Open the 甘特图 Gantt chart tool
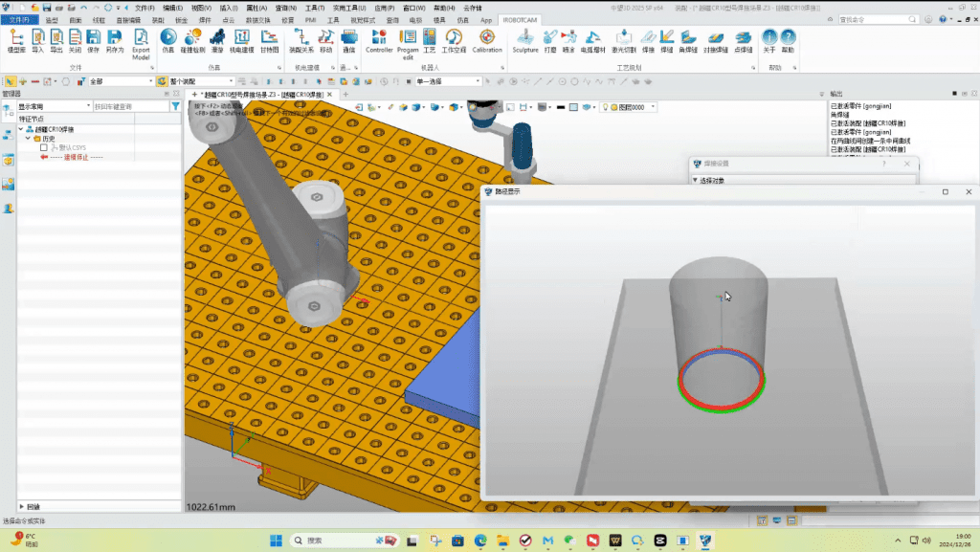This screenshot has height=552, width=980. point(270,39)
